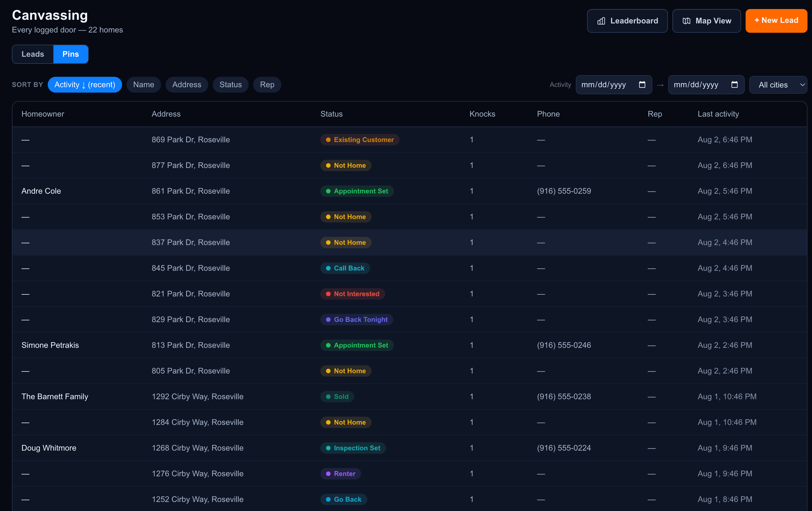This screenshot has height=511, width=812.
Task: Click the Homeowner column header
Action: [x=43, y=114]
